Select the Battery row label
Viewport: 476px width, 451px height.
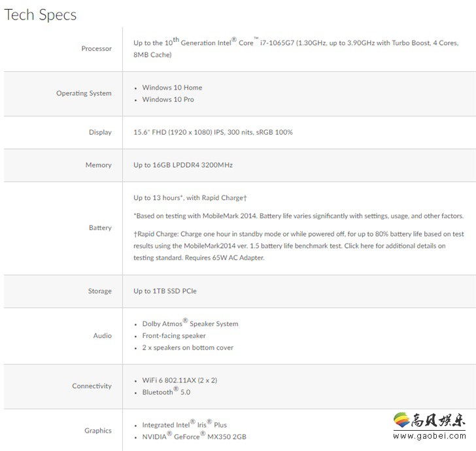tap(100, 227)
